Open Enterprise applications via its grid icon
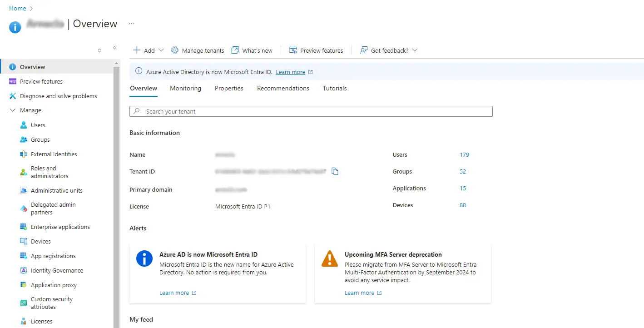Viewport: 644px width, 328px height. [x=24, y=227]
